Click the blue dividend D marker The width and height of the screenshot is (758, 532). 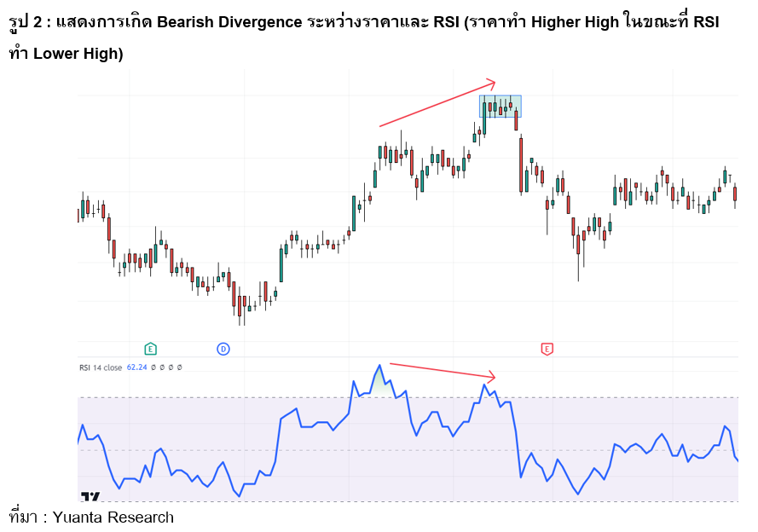[223, 348]
